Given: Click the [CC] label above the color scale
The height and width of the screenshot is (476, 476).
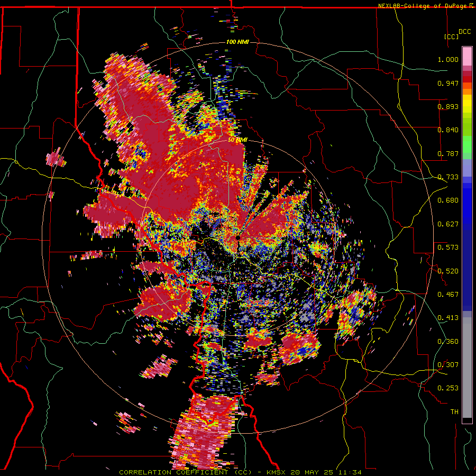Looking at the screenshot, I should 451,36.
